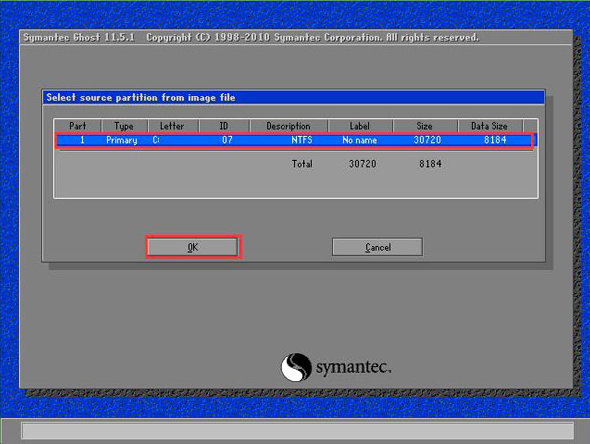
Task: Click the Data Size column header
Action: [x=489, y=126]
